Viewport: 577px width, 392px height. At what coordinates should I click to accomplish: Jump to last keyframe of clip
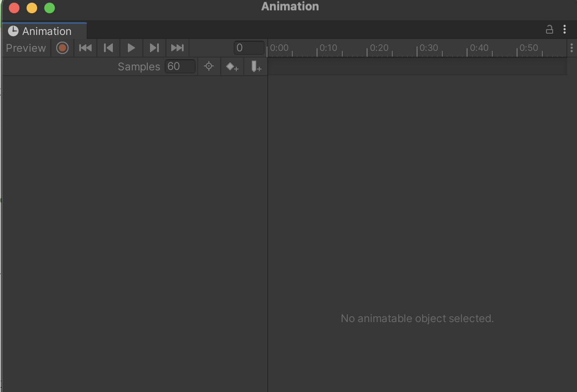pyautogui.click(x=177, y=48)
